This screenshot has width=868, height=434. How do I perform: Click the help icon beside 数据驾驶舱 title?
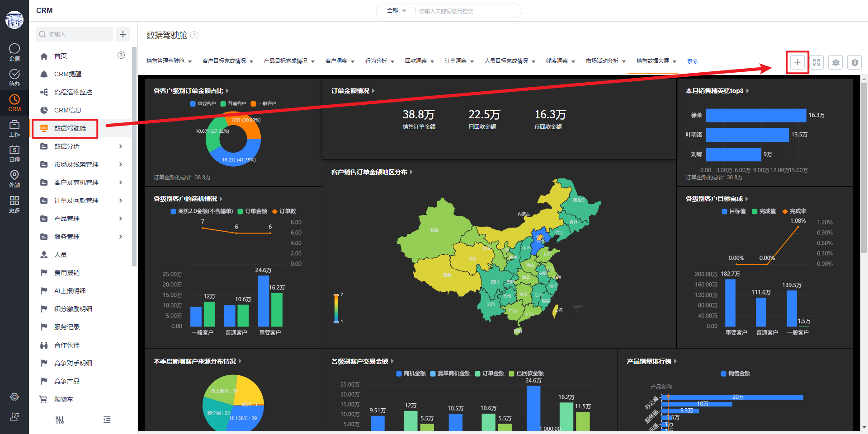[194, 35]
